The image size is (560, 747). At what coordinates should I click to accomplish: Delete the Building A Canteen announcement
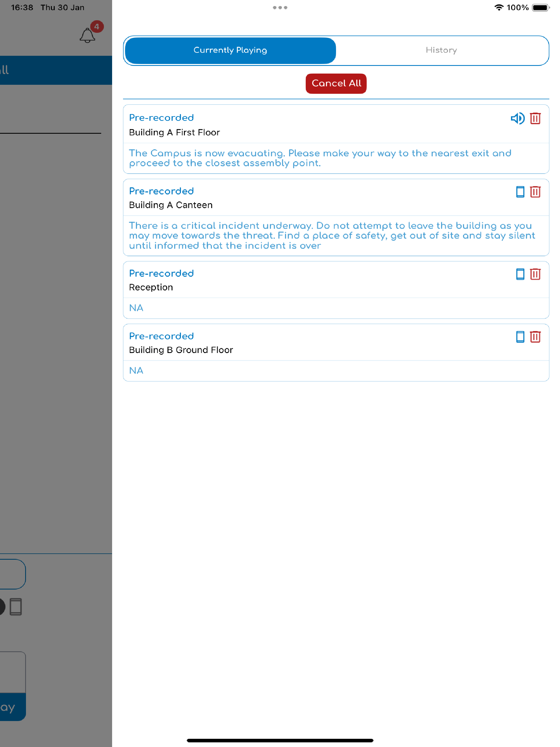pos(535,192)
